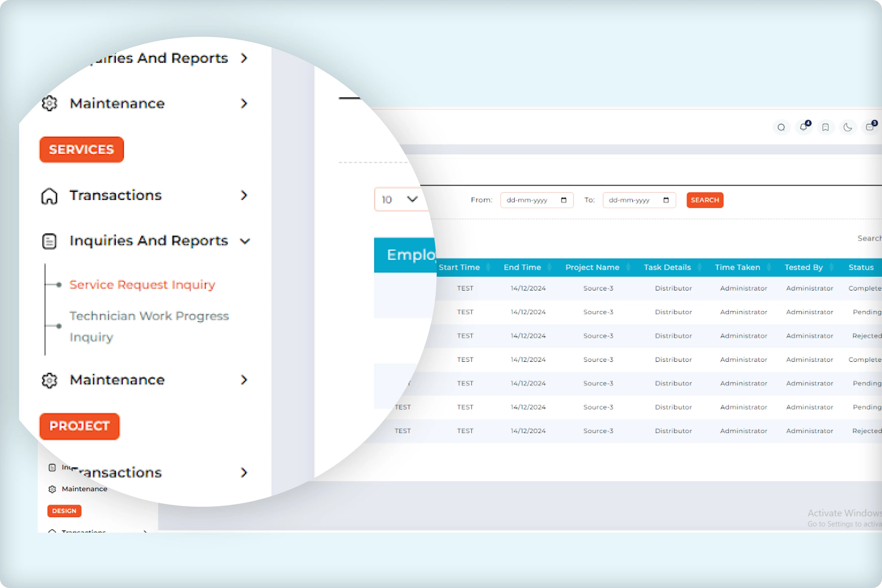Open the calendar picker in the From date field
The width and height of the screenshot is (882, 588).
click(x=564, y=200)
